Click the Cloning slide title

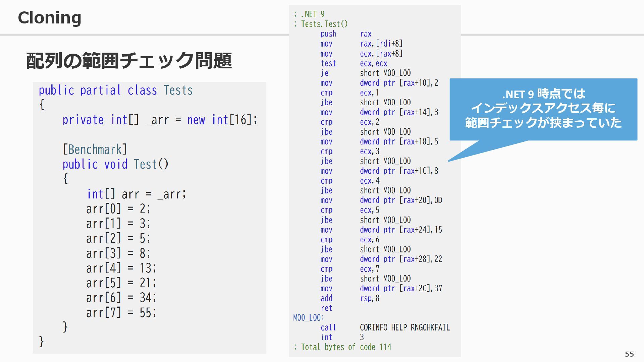49,18
